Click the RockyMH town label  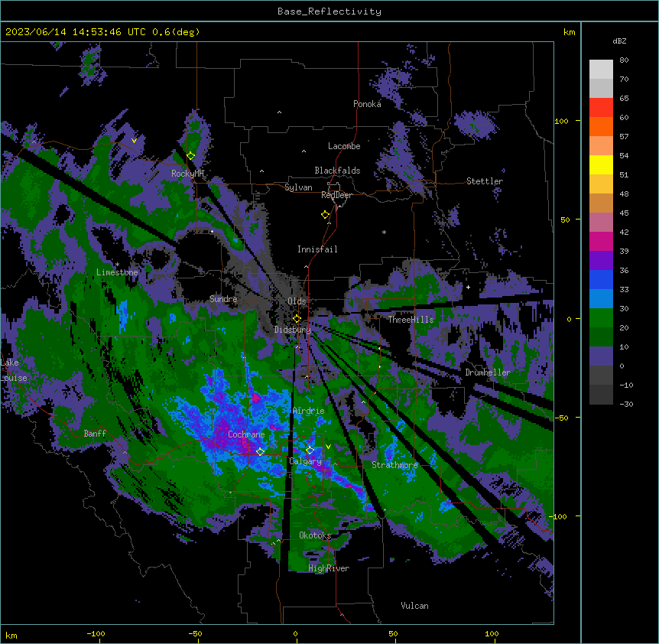point(187,173)
